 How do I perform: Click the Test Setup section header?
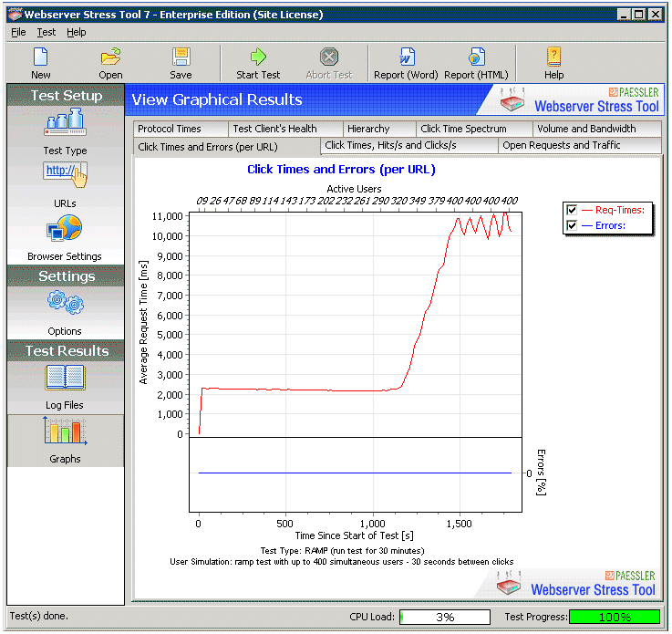(x=66, y=95)
